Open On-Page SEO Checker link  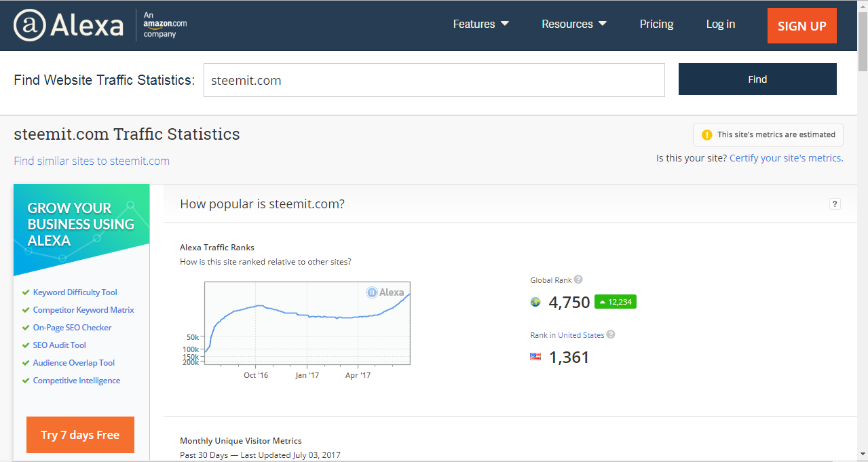click(x=72, y=328)
